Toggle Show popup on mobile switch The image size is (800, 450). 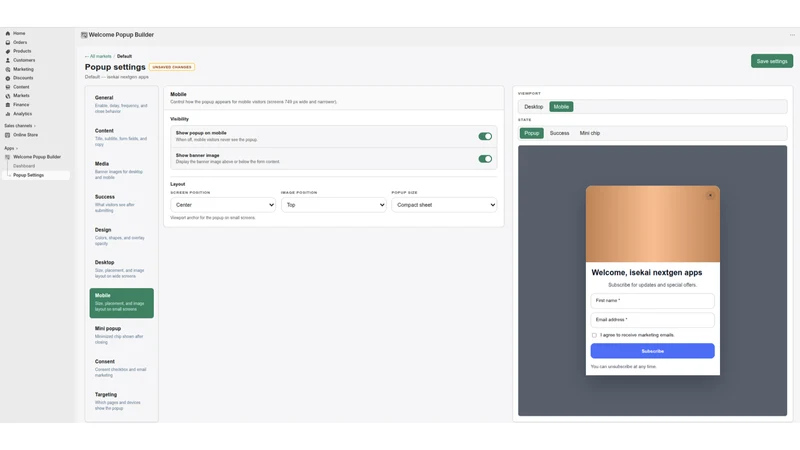[x=485, y=136]
